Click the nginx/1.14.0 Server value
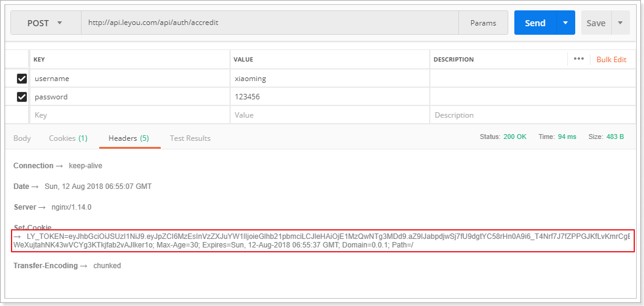 tap(71, 207)
